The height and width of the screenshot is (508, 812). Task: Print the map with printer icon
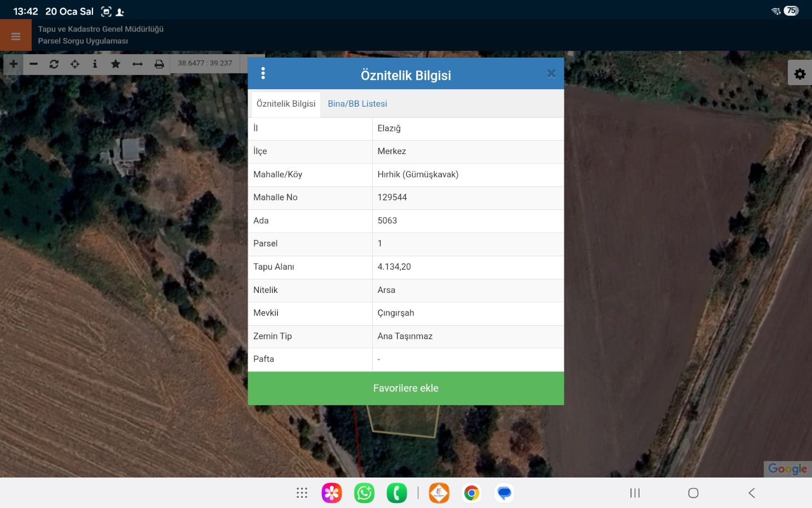pos(159,64)
